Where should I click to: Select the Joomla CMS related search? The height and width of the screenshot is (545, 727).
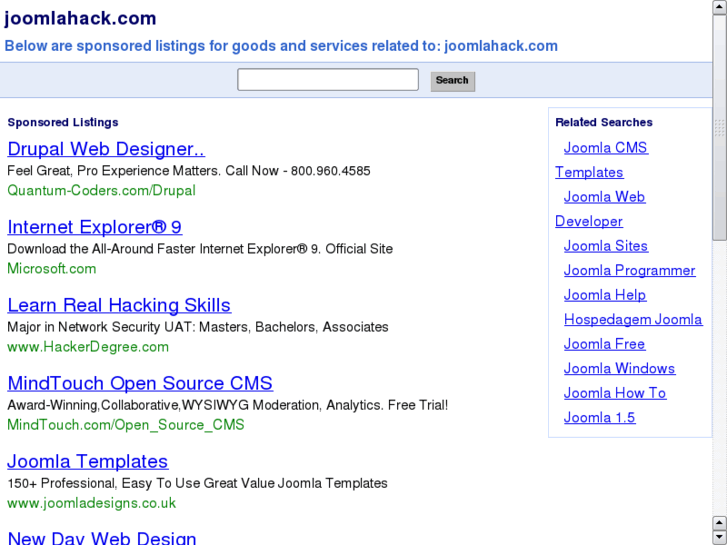pyautogui.click(x=606, y=147)
